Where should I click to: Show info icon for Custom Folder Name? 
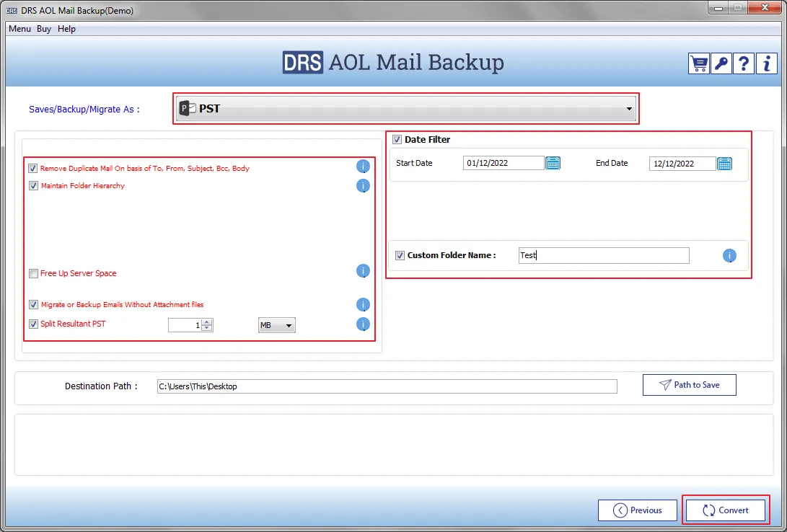pos(729,256)
